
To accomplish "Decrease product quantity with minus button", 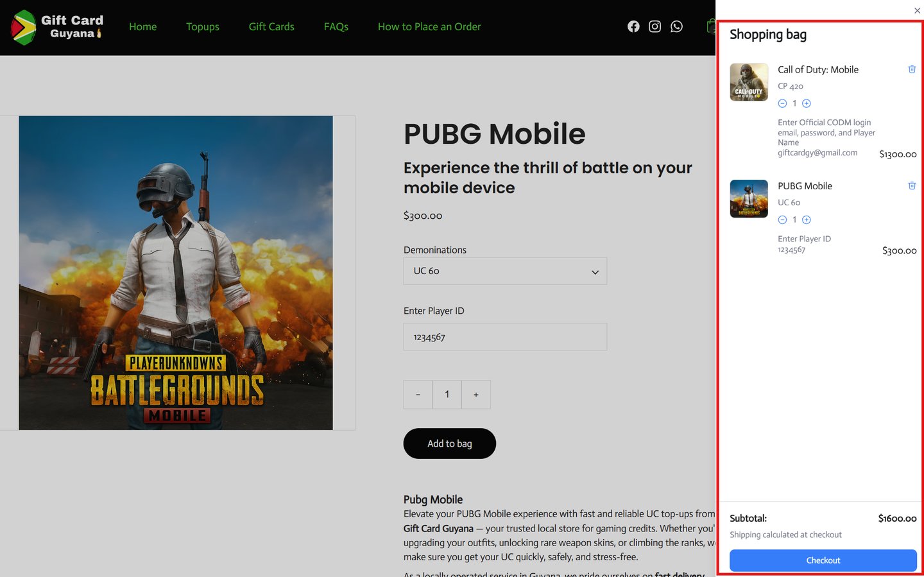I will 418,395.
